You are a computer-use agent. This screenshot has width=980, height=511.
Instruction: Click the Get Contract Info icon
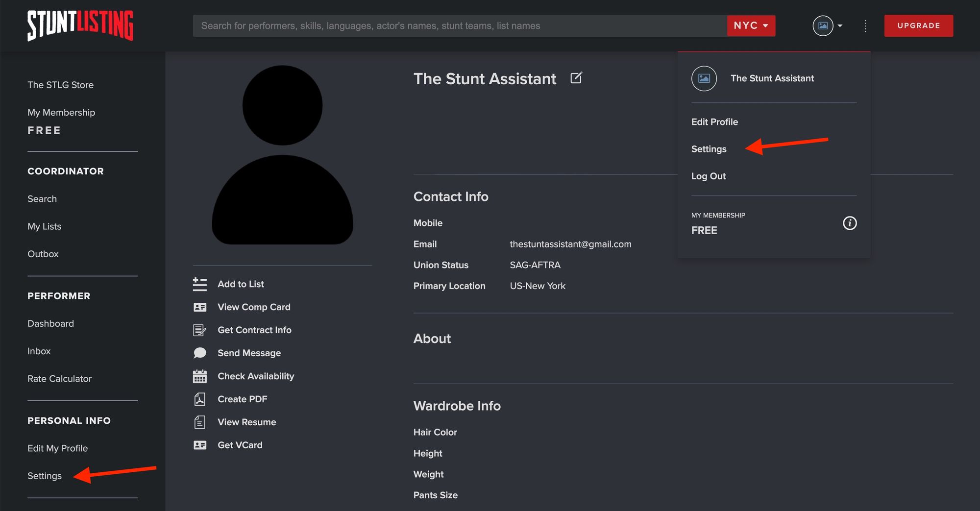coord(200,330)
